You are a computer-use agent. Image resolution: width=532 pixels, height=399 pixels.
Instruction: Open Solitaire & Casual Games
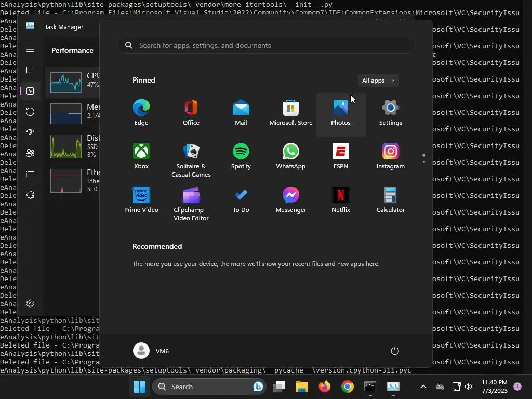[191, 159]
